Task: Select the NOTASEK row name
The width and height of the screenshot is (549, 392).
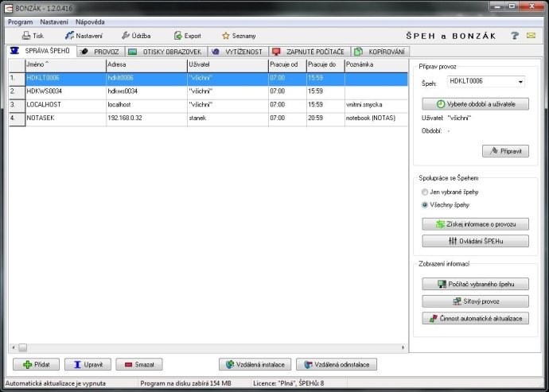Action: [41, 118]
